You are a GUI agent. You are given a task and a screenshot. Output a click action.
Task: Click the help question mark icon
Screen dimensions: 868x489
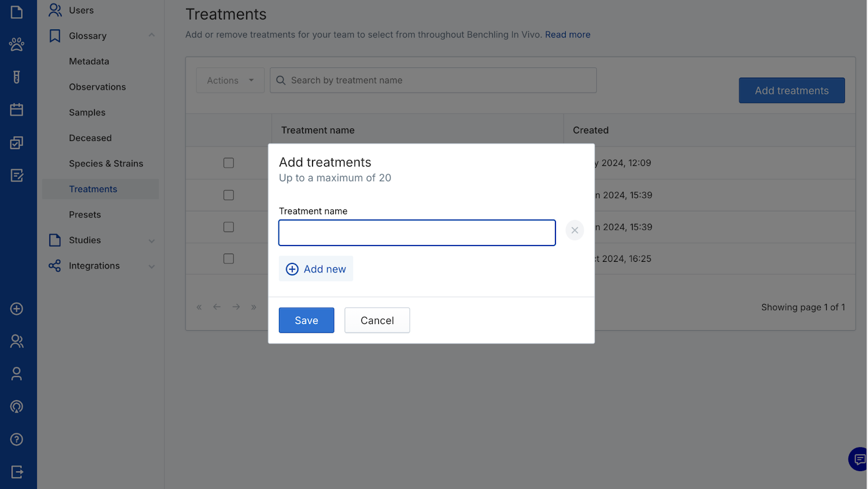tap(17, 439)
